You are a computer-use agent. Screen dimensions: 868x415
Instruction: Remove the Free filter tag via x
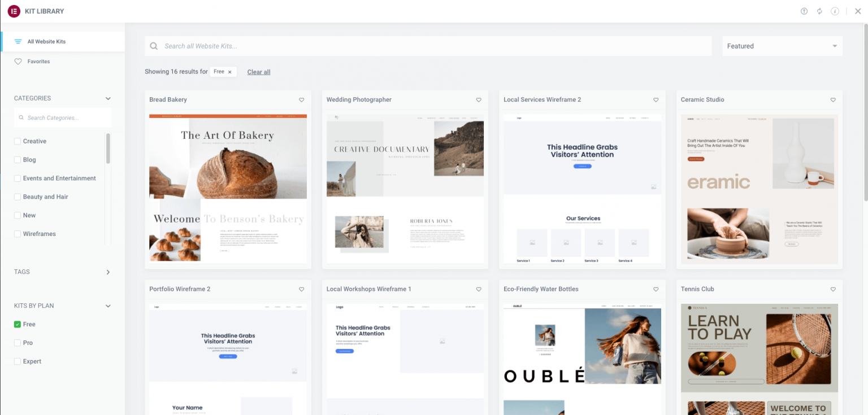point(230,72)
